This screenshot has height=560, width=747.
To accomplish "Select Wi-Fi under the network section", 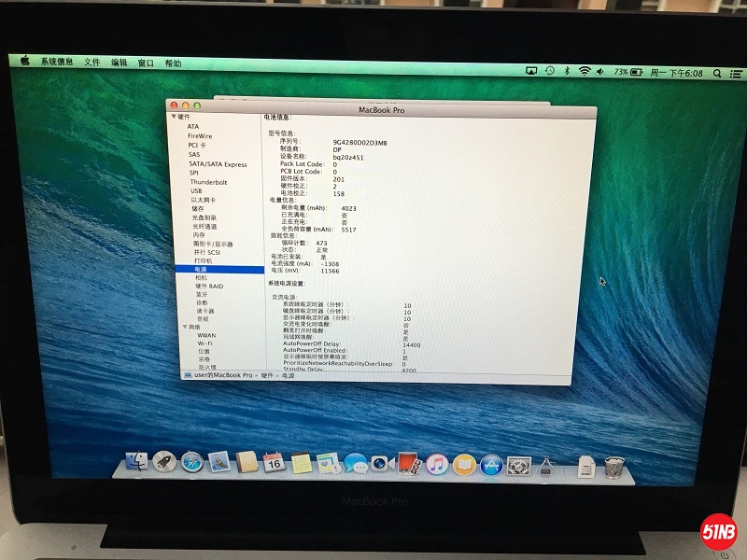I will 205,343.
